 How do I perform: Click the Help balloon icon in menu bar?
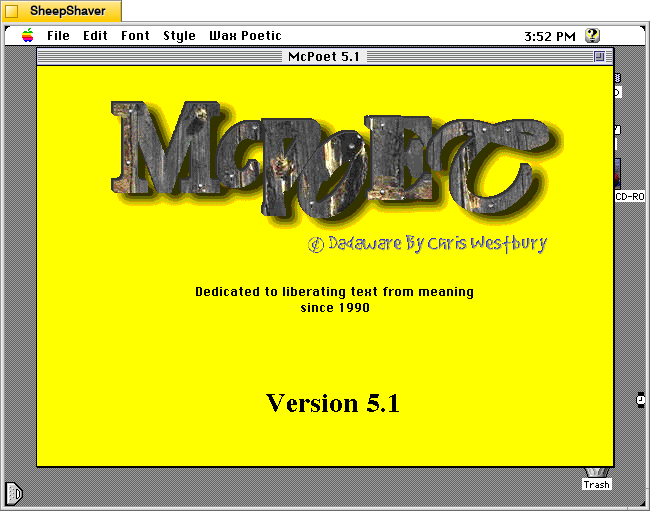click(x=592, y=36)
